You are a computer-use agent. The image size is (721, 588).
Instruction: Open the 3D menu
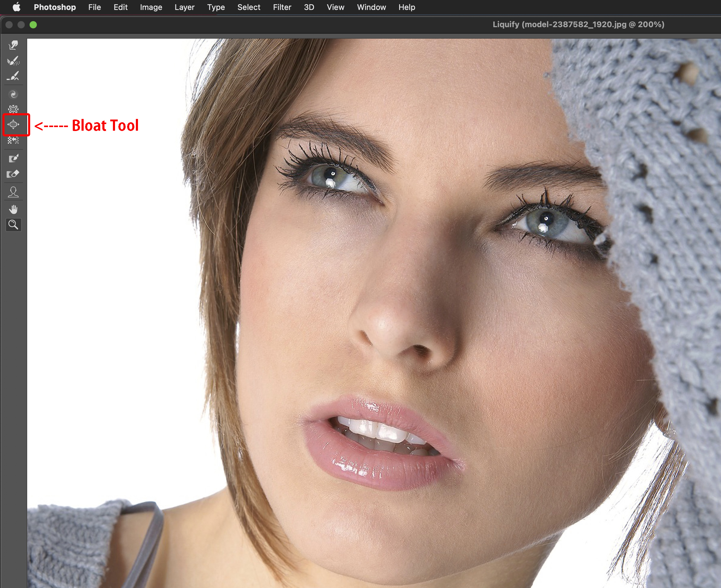[309, 7]
